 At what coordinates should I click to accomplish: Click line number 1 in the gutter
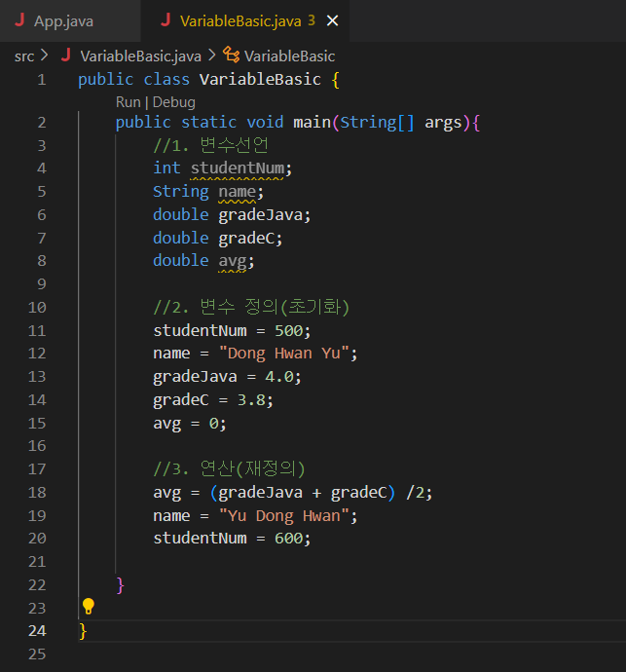click(x=42, y=80)
